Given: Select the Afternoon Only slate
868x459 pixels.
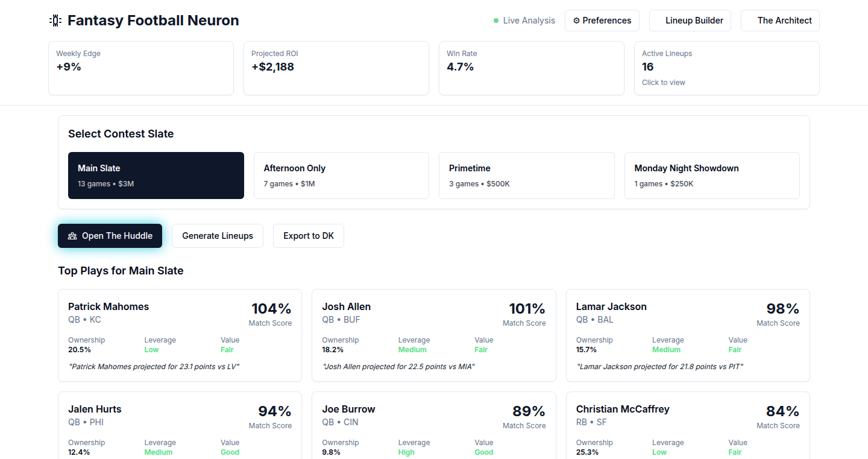Looking at the screenshot, I should 341,176.
